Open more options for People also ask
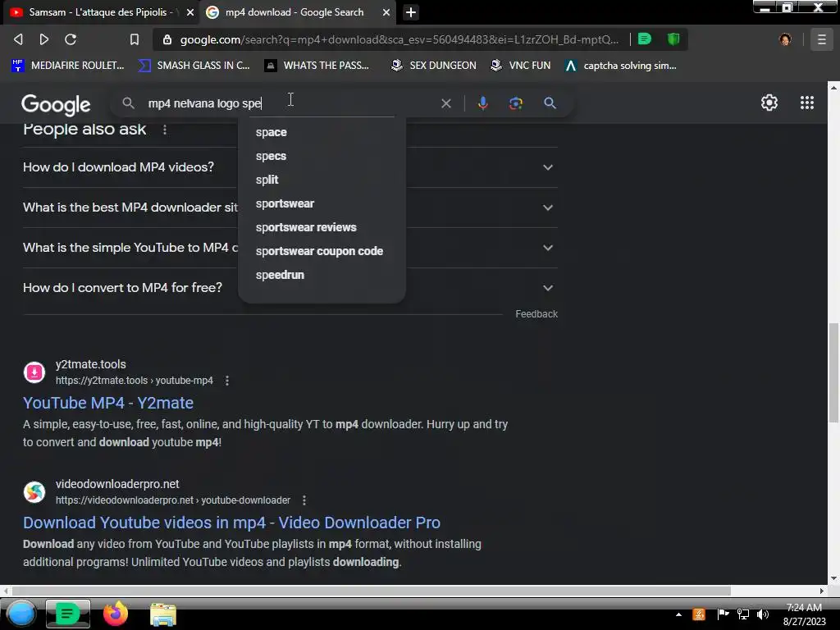 coord(164,130)
